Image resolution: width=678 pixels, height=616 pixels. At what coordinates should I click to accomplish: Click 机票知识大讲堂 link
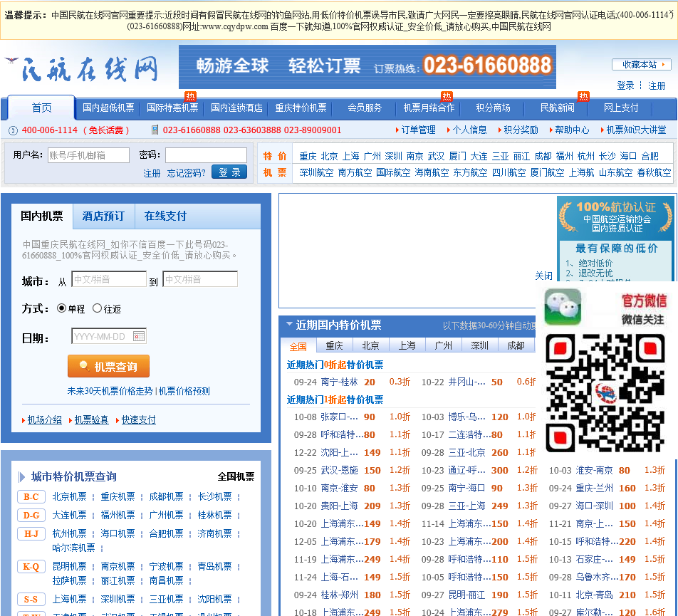[x=636, y=130]
